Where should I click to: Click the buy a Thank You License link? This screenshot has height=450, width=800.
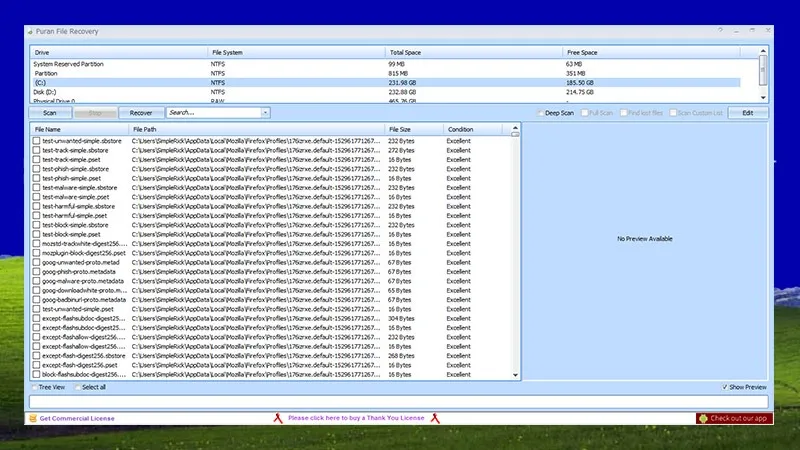pos(356,418)
